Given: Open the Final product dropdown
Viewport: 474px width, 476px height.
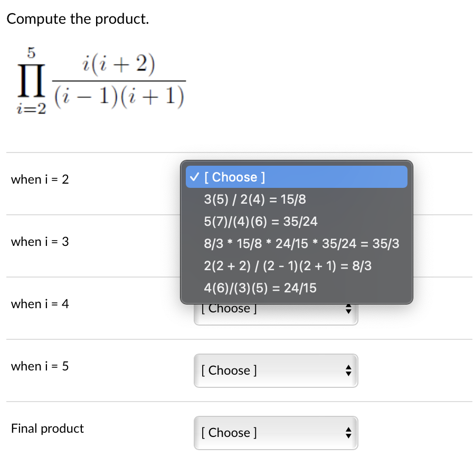Looking at the screenshot, I should tap(276, 433).
